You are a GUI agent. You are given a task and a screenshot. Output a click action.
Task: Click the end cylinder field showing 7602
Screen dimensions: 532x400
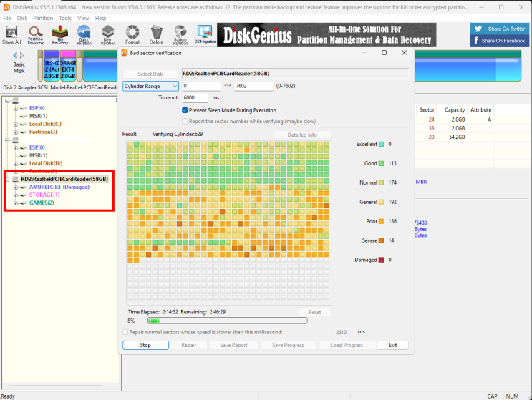[x=253, y=86]
